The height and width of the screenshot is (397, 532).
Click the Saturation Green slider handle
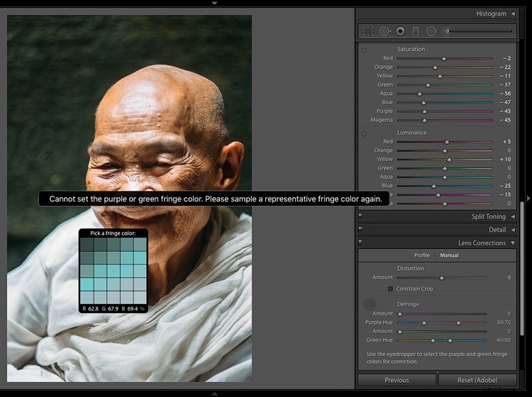[428, 85]
